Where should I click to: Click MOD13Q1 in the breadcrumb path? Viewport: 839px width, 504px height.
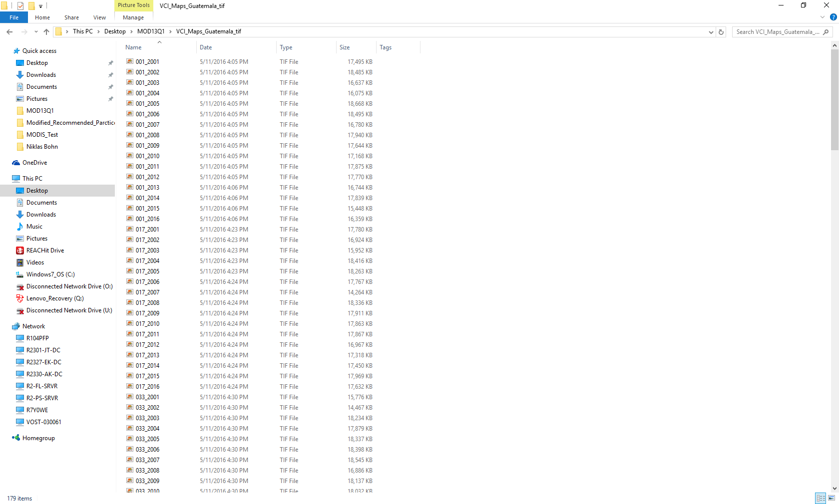click(x=151, y=31)
